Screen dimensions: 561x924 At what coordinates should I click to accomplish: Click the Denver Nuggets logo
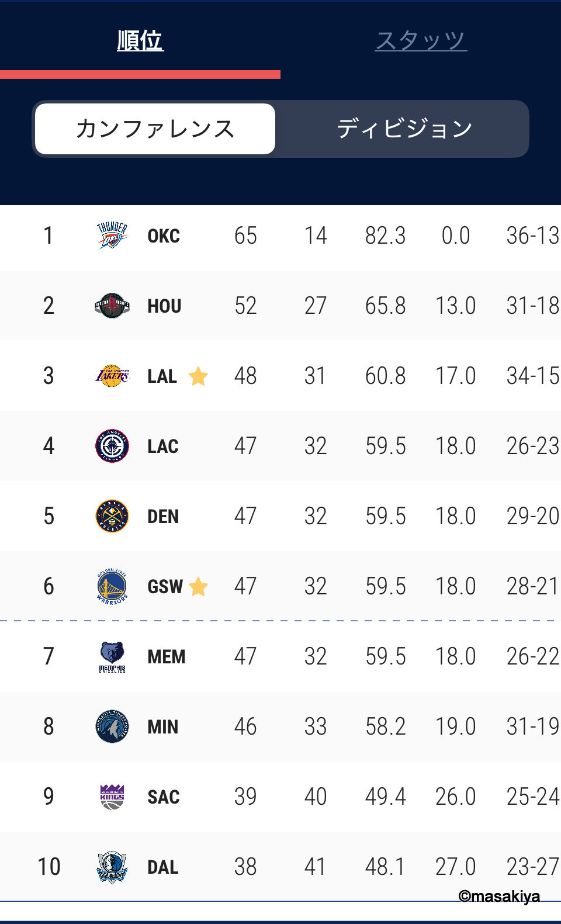click(x=112, y=516)
